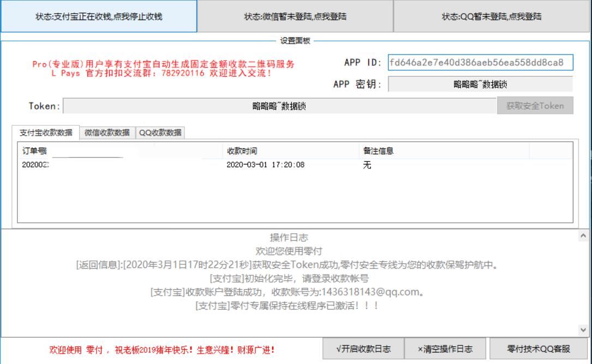The width and height of the screenshot is (592, 364).
Task: Stop Alipay collection via top status button
Action: click(x=99, y=16)
